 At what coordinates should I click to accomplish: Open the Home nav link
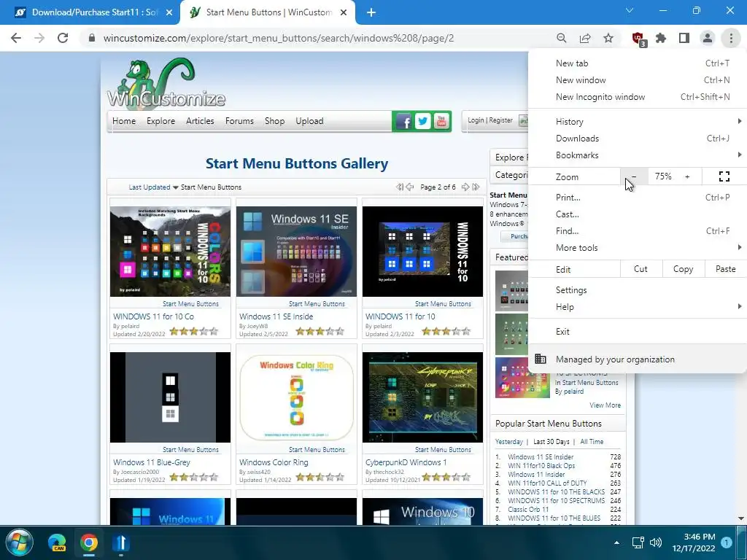pos(124,121)
